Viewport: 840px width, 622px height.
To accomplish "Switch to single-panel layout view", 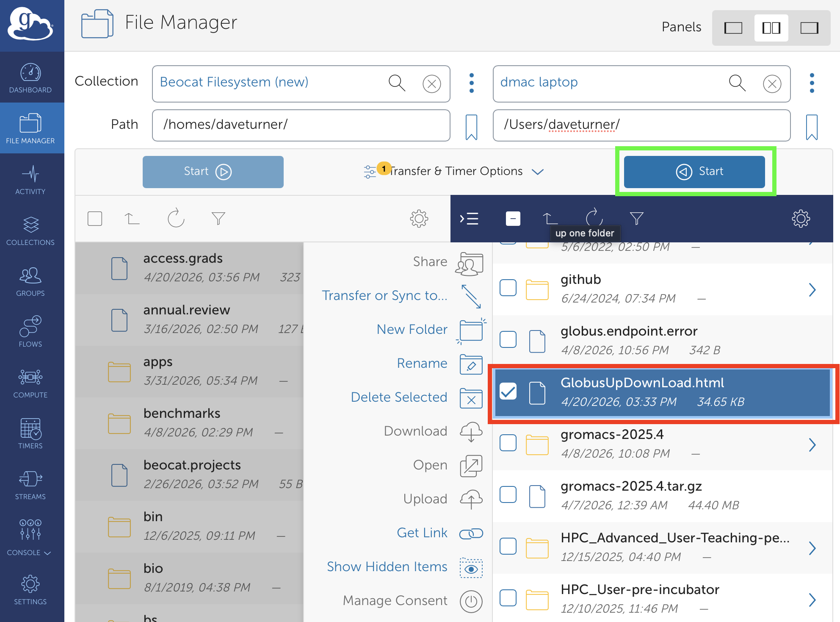I will [x=733, y=28].
